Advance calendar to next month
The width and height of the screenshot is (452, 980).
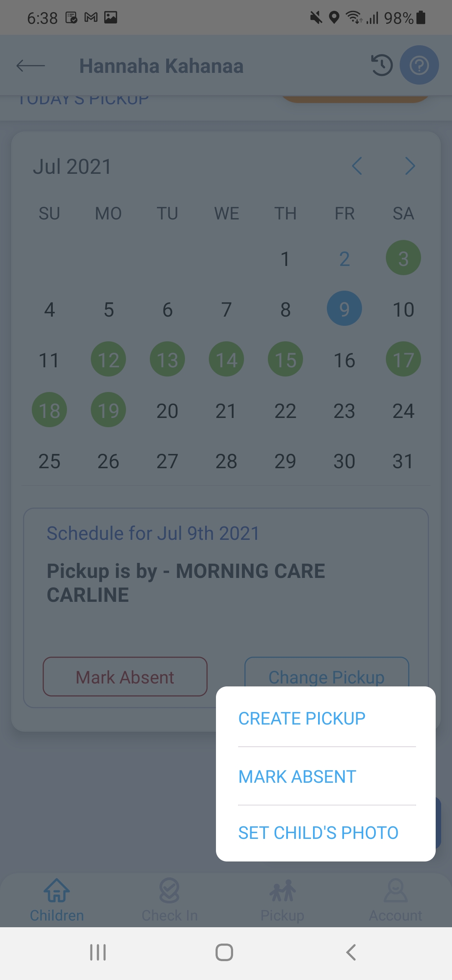tap(410, 166)
